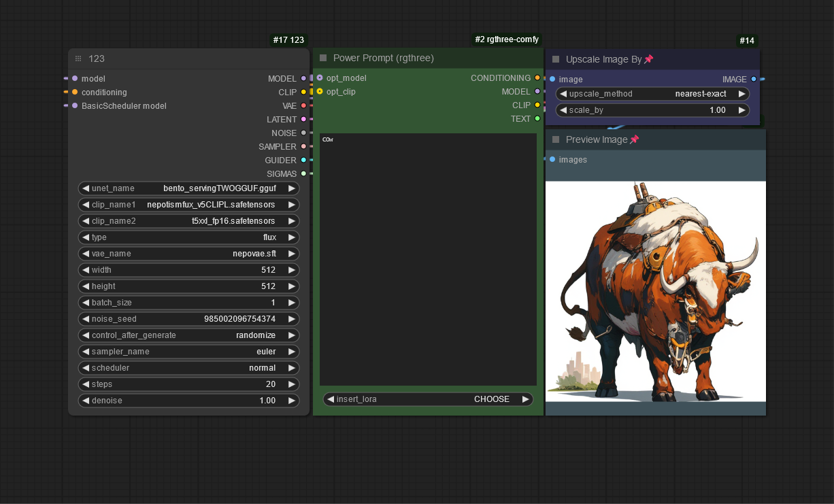Click the pin icon on Upscale Image By
834x504 pixels.
pyautogui.click(x=648, y=59)
